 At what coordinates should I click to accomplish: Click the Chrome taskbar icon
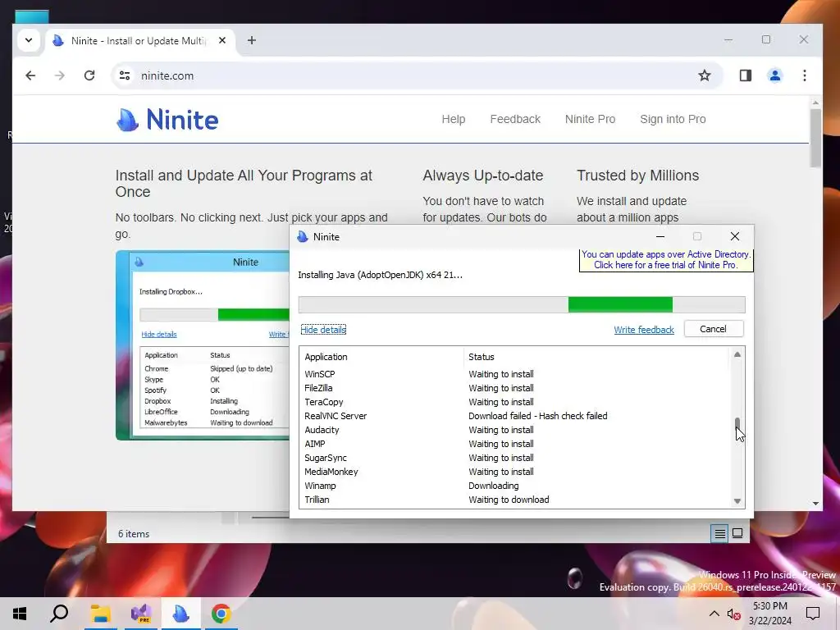[x=221, y=614]
